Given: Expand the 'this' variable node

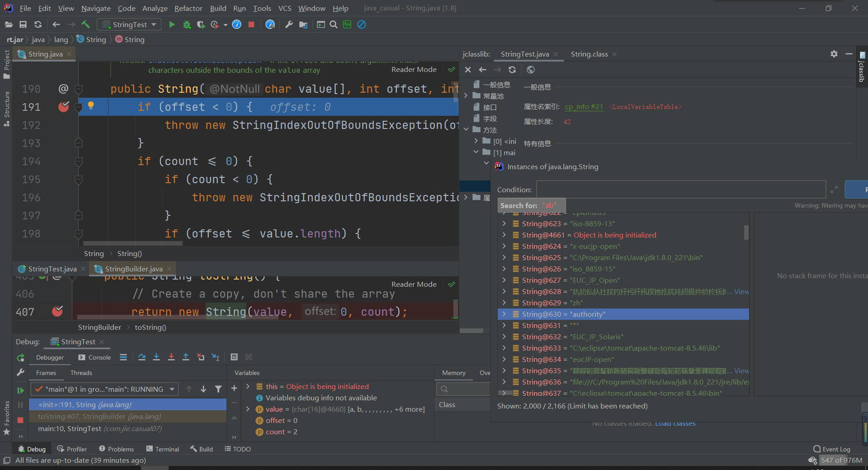Looking at the screenshot, I should click(248, 386).
